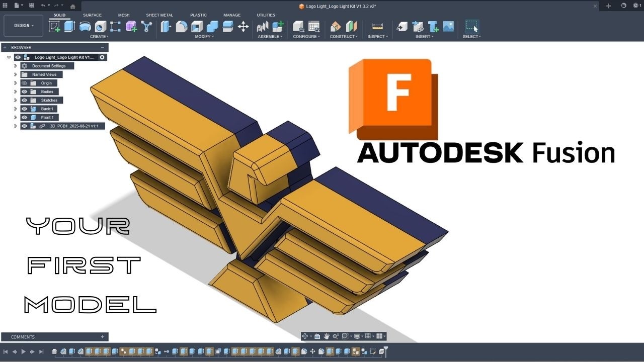Click the New Component icon

[x=278, y=26]
